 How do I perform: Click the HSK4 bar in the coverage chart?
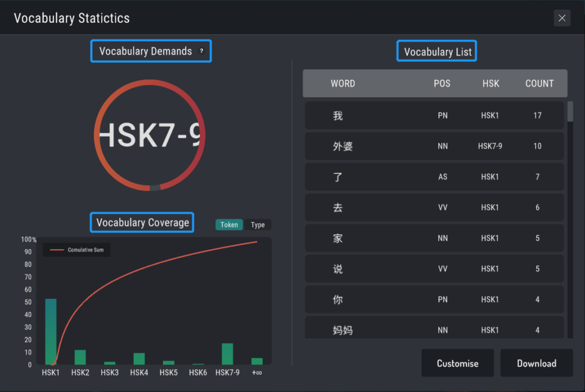[x=139, y=357]
